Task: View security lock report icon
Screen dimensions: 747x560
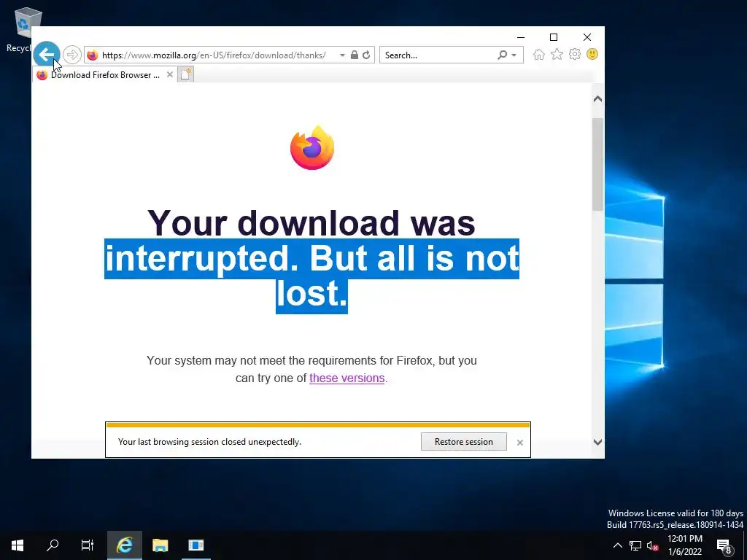Action: coord(354,55)
